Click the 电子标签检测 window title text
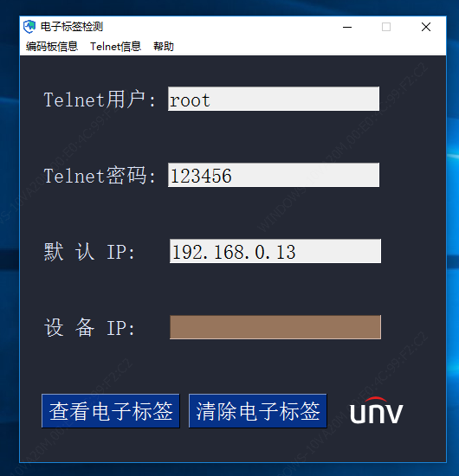Image resolution: width=459 pixels, height=476 pixels. [x=72, y=27]
